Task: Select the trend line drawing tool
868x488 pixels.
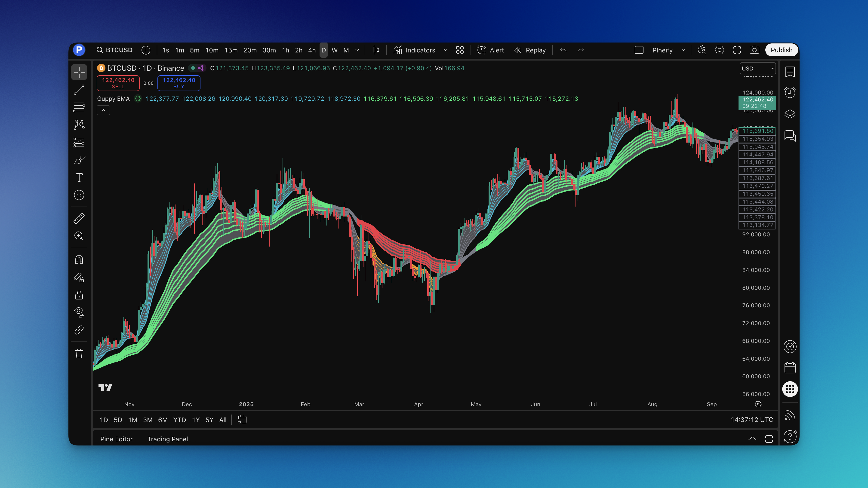Action: pyautogui.click(x=79, y=90)
